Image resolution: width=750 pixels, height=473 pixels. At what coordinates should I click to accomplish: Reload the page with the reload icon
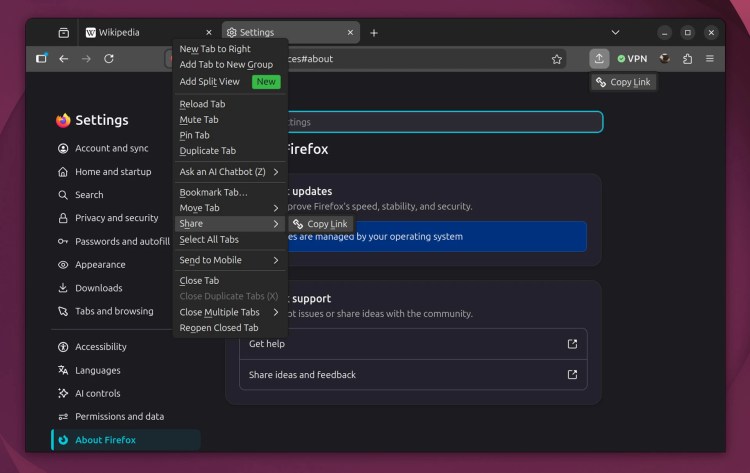[x=109, y=58]
